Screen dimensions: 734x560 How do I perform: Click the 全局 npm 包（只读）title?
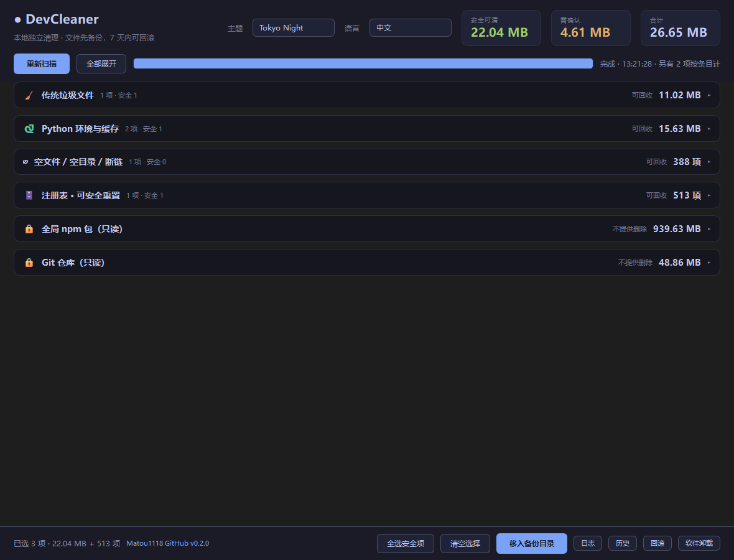[82, 229]
